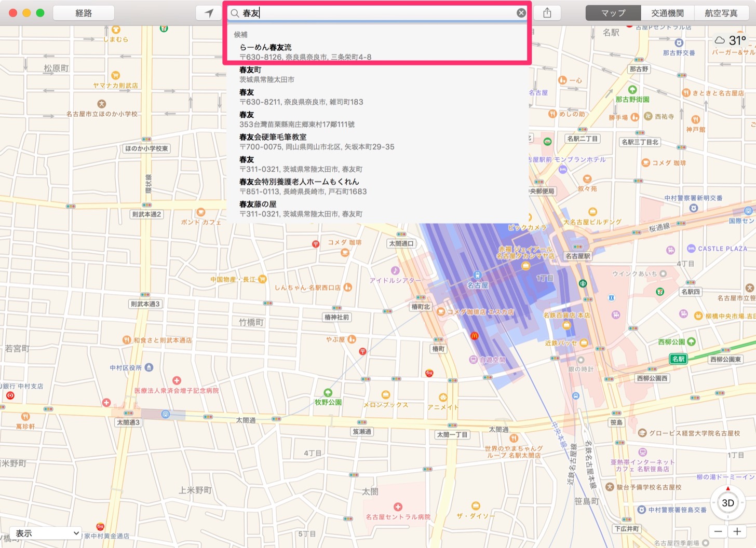Click the 名古屋セントラル病院 hospital marker
756x548 pixels.
coord(398,506)
